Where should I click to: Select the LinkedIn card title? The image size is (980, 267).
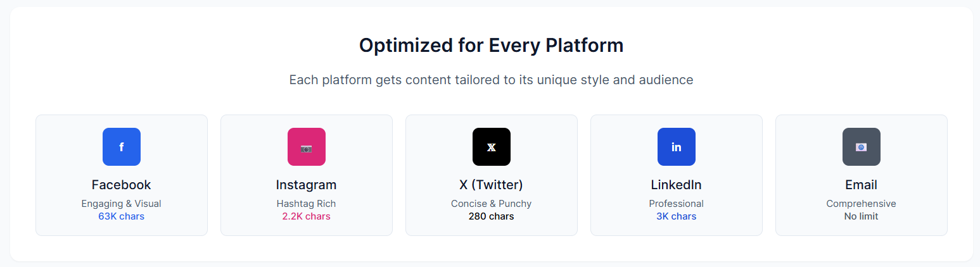coord(677,185)
